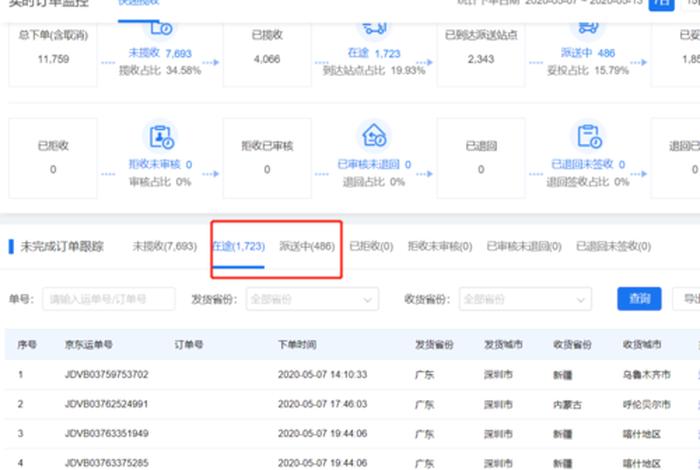Select waybill number JDVB03763375285
The image size is (700, 470).
pos(106,463)
